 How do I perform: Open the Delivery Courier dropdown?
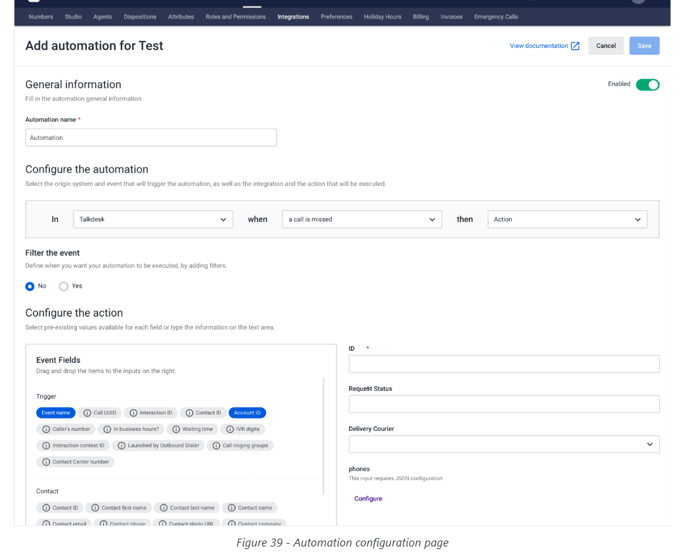tap(503, 444)
